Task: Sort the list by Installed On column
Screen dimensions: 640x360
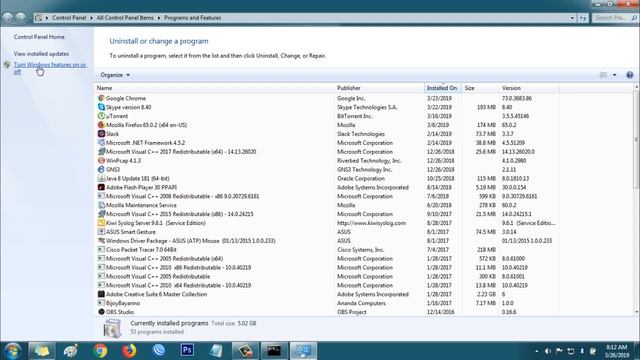Action: (x=443, y=88)
